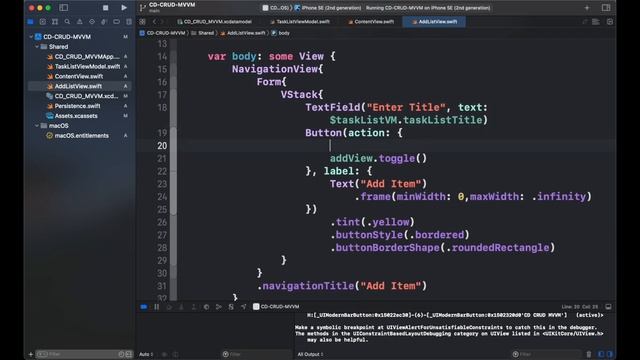
Task: Open Debug Memory Graph icon
Action: coord(218,307)
